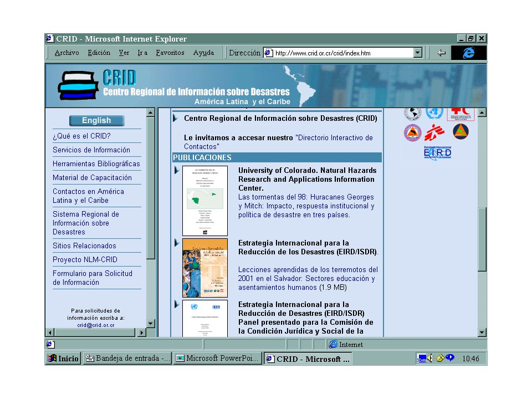Viewport: 532px width, 399px height.
Task: Click the blue speech bubble tray icon
Action: click(x=450, y=357)
